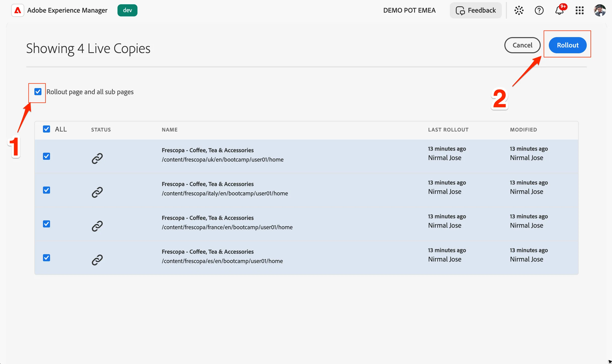
Task: Click the link status icon for italy live copy
Action: [x=97, y=192]
